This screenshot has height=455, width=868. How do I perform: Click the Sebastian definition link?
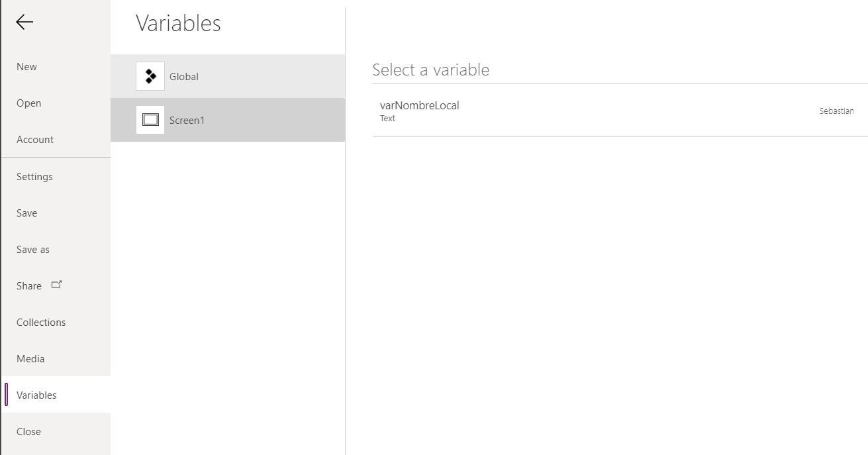coord(836,111)
